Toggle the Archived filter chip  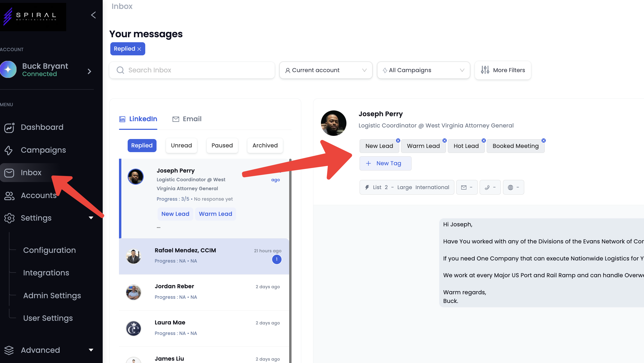[x=265, y=146]
